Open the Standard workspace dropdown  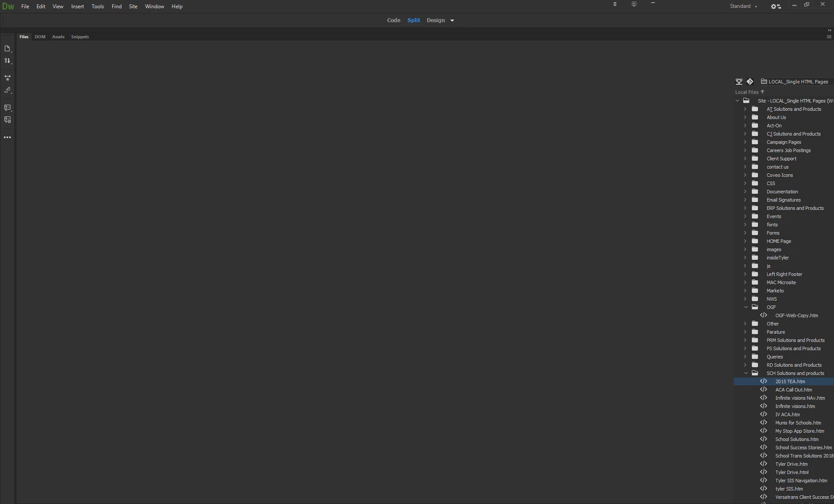[x=744, y=7]
